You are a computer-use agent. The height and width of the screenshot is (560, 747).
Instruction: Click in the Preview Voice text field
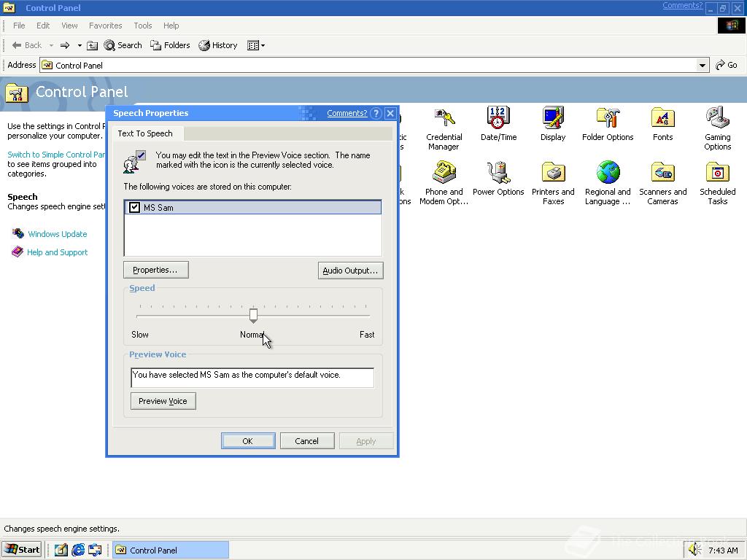coord(252,378)
